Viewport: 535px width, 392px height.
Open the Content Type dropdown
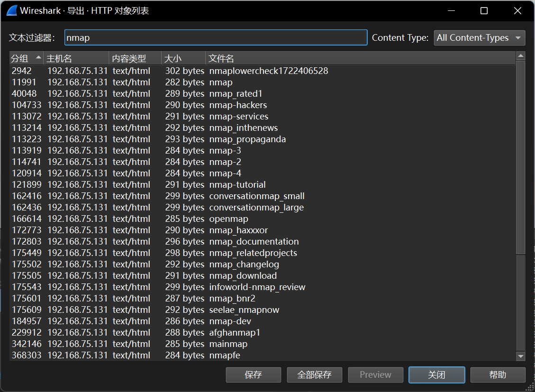click(x=479, y=38)
